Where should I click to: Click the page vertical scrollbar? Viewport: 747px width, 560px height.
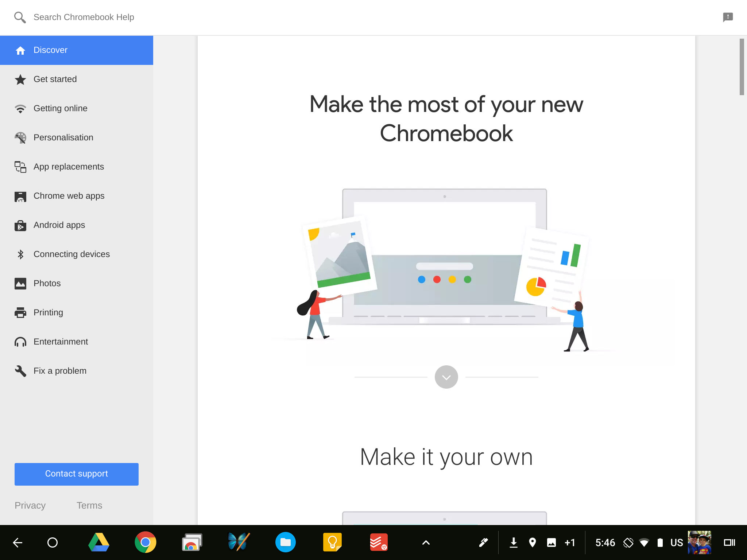[742, 67]
